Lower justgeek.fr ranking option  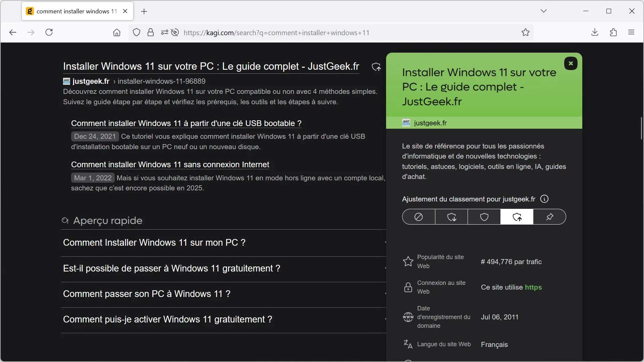(x=451, y=217)
